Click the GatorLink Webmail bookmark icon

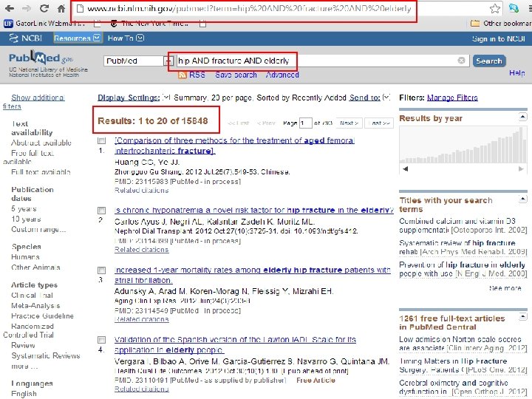(x=8, y=24)
